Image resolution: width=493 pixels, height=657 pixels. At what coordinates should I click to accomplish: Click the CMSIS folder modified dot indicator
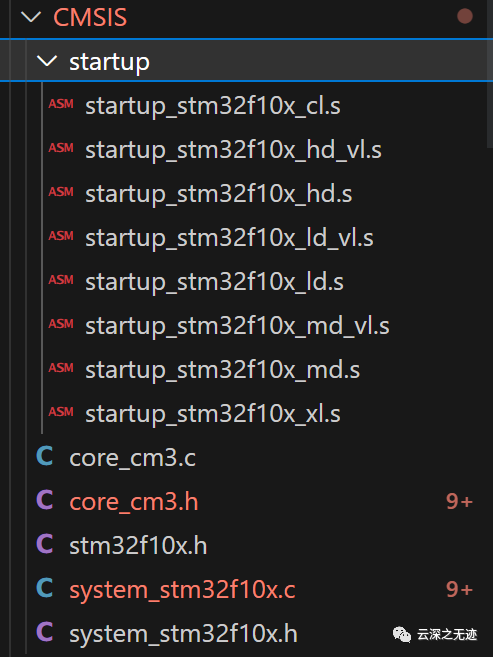[465, 17]
